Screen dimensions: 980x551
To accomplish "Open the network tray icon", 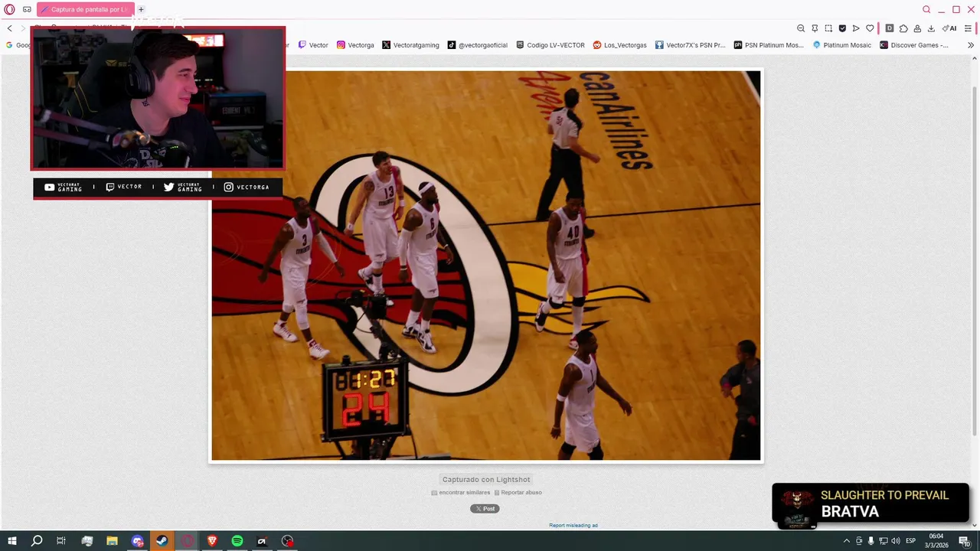I will pyautogui.click(x=884, y=541).
